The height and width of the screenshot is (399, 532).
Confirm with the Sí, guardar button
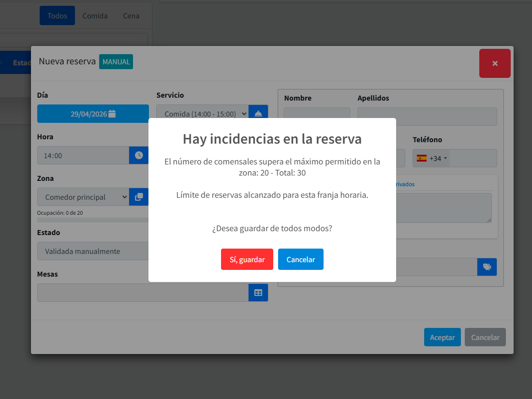[x=247, y=259]
